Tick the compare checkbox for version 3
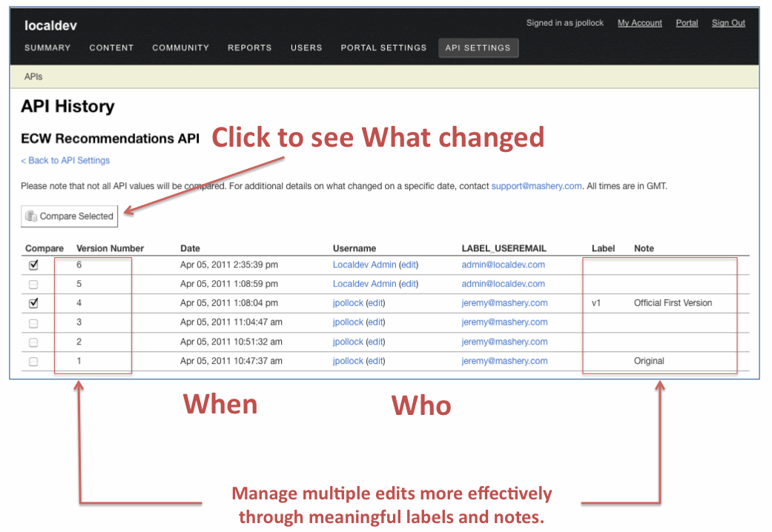Viewport: 772px width, 532px height. point(33,323)
